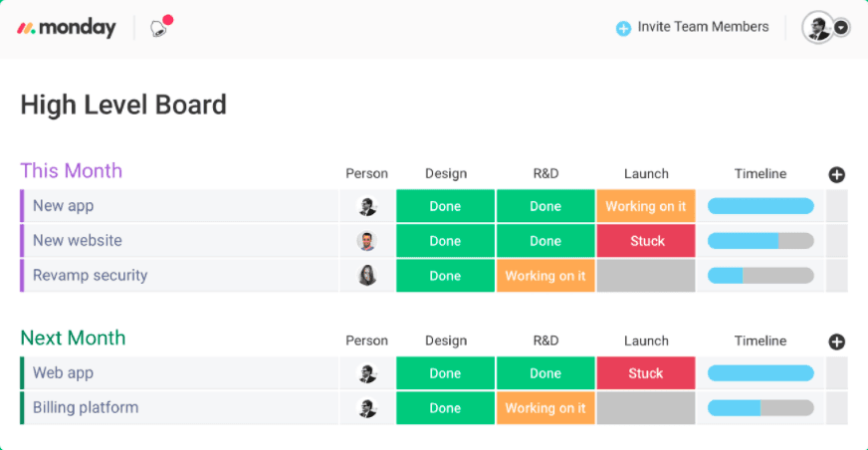Image resolution: width=868 pixels, height=450 pixels.
Task: Open the notifications bell icon
Action: [159, 28]
